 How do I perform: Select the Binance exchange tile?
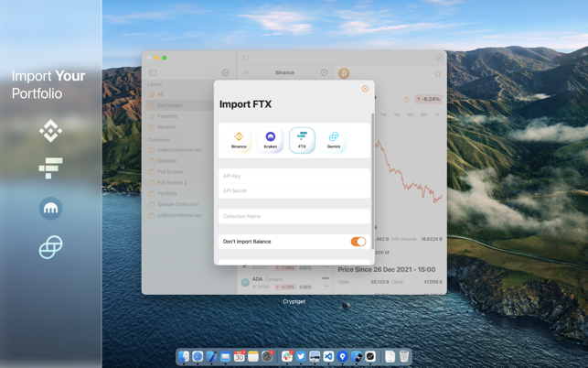[239, 140]
